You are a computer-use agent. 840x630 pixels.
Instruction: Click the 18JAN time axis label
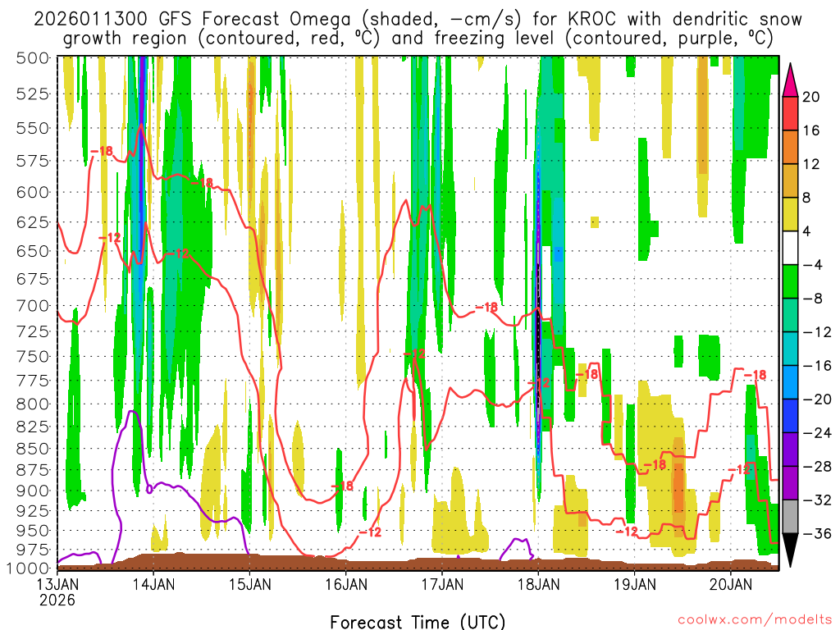tap(538, 584)
